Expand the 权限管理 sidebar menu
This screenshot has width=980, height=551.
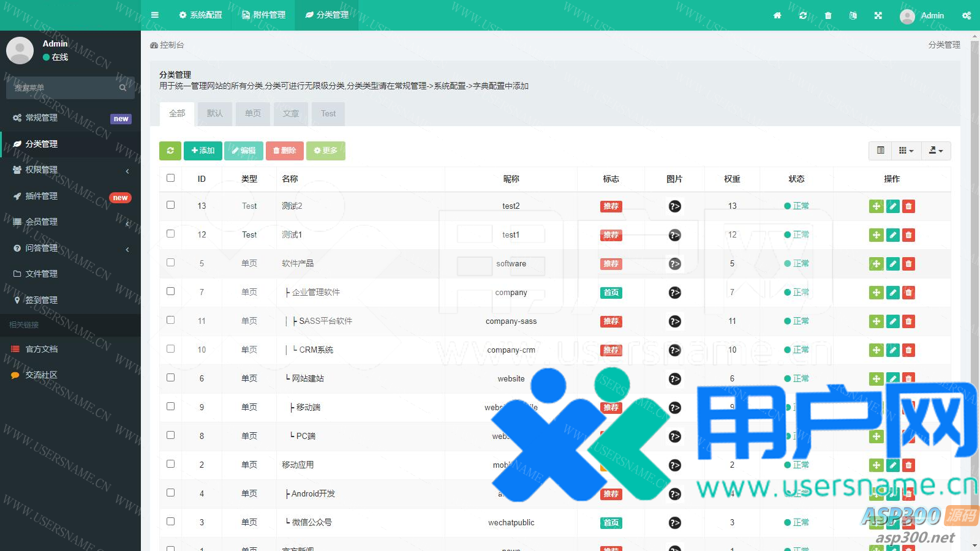tap(70, 170)
